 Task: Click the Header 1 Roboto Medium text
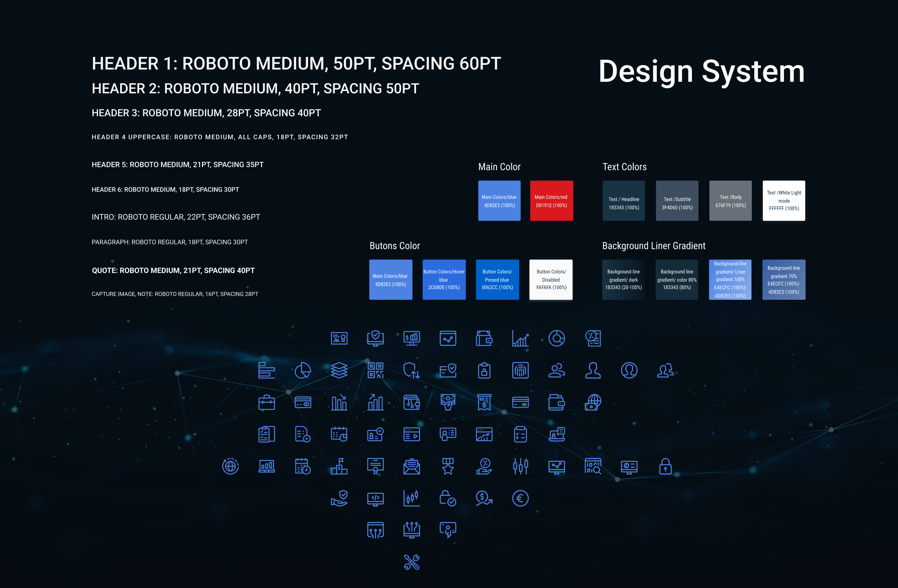[296, 64]
